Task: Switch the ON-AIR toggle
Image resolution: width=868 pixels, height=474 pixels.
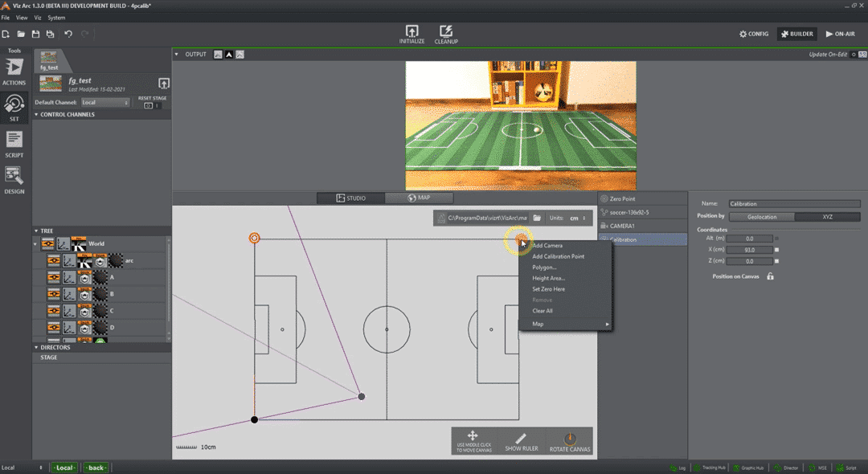Action: click(841, 33)
